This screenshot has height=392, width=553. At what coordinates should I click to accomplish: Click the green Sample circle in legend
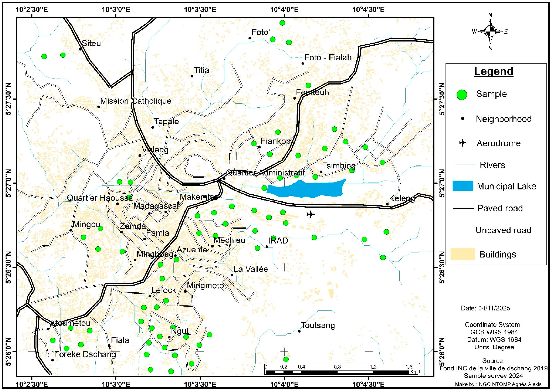462,94
